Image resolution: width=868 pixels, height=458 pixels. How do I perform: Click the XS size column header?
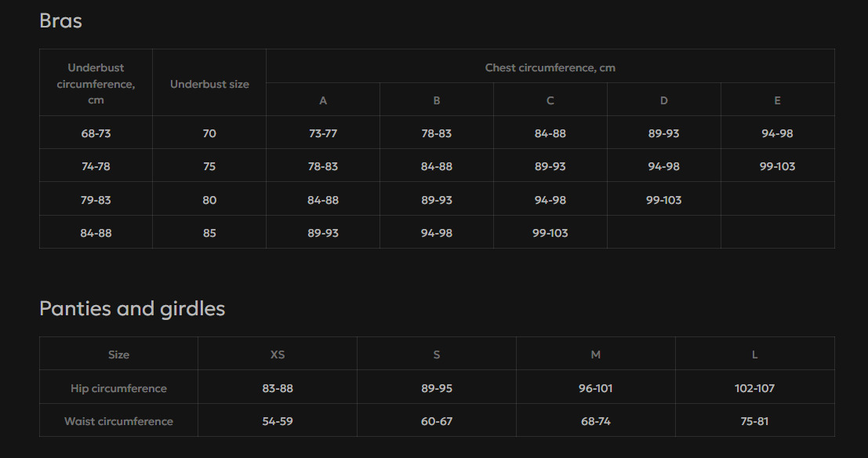coord(278,354)
